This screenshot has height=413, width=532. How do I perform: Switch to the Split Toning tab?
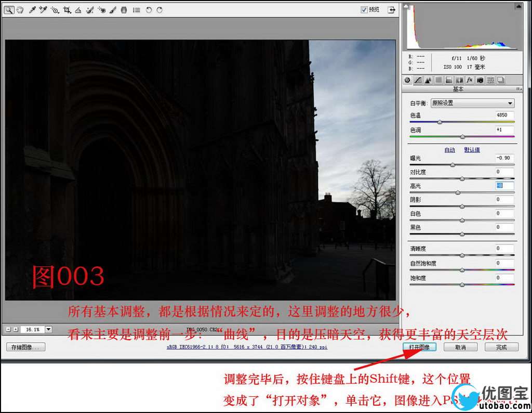tap(449, 80)
